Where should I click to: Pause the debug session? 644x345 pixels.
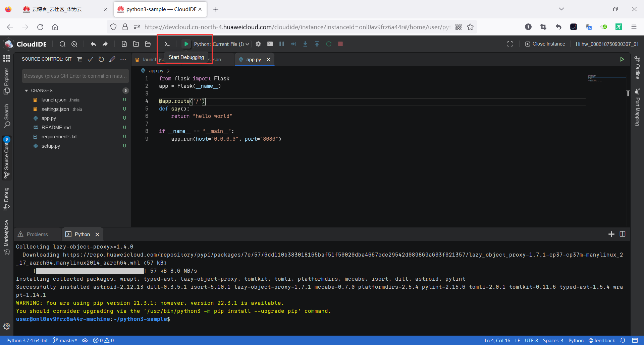coord(282,44)
